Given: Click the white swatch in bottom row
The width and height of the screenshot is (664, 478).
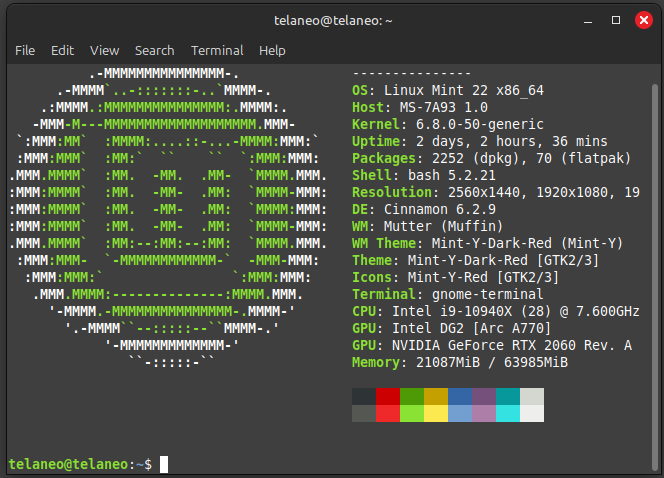Looking at the screenshot, I should pos(532,414).
